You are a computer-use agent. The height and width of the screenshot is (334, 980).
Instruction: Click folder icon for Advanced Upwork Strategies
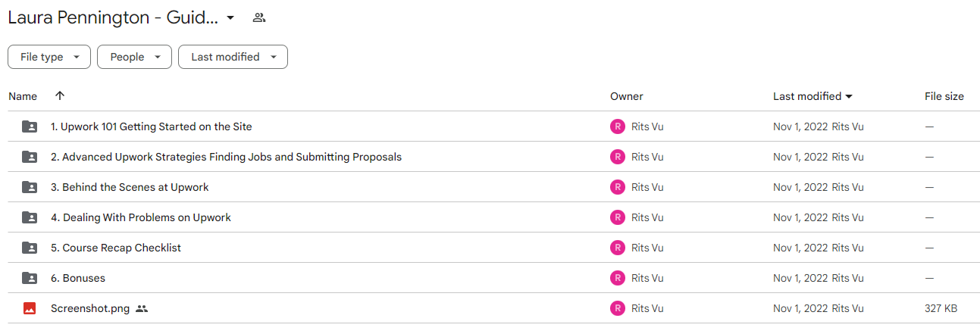(x=30, y=157)
